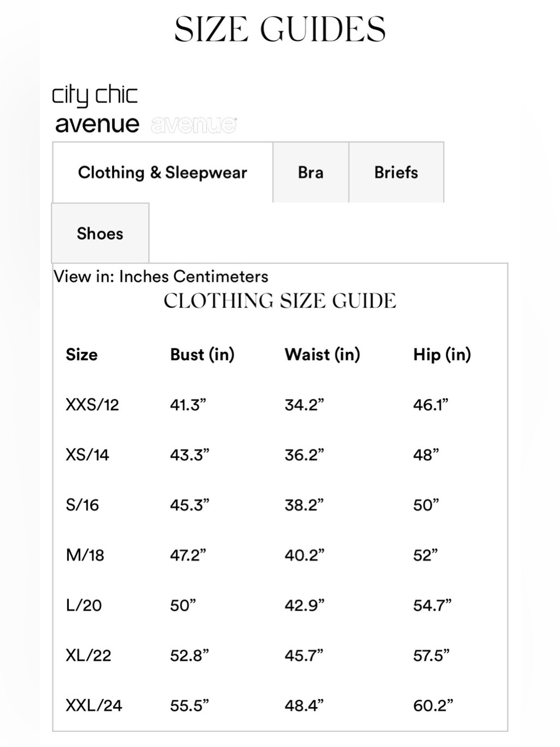The height and width of the screenshot is (747, 560).
Task: Click the Bust (in) column header
Action: 202,355
